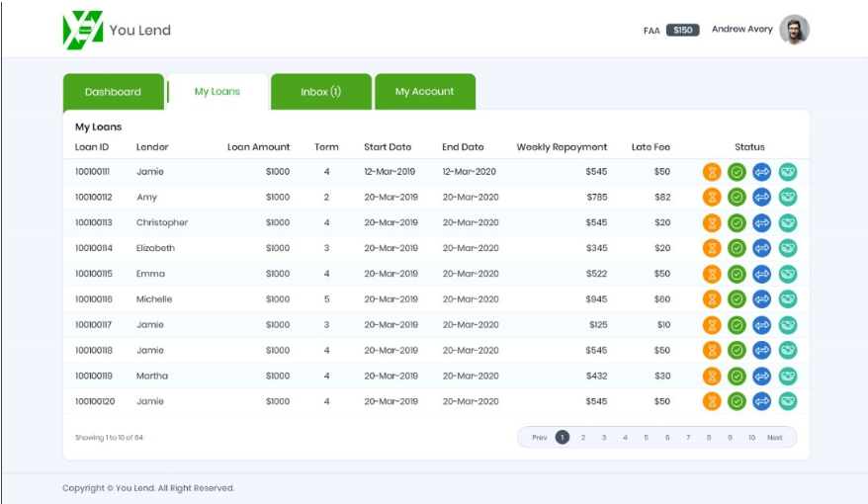This screenshot has height=504, width=868.
Task: Click the $150 FAA balance badge
Action: [682, 31]
